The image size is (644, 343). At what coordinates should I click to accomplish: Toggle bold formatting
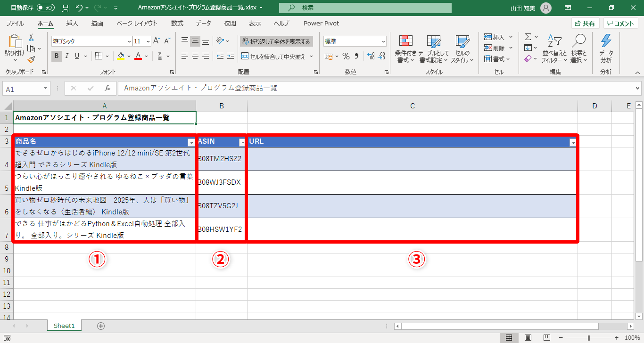tap(56, 57)
